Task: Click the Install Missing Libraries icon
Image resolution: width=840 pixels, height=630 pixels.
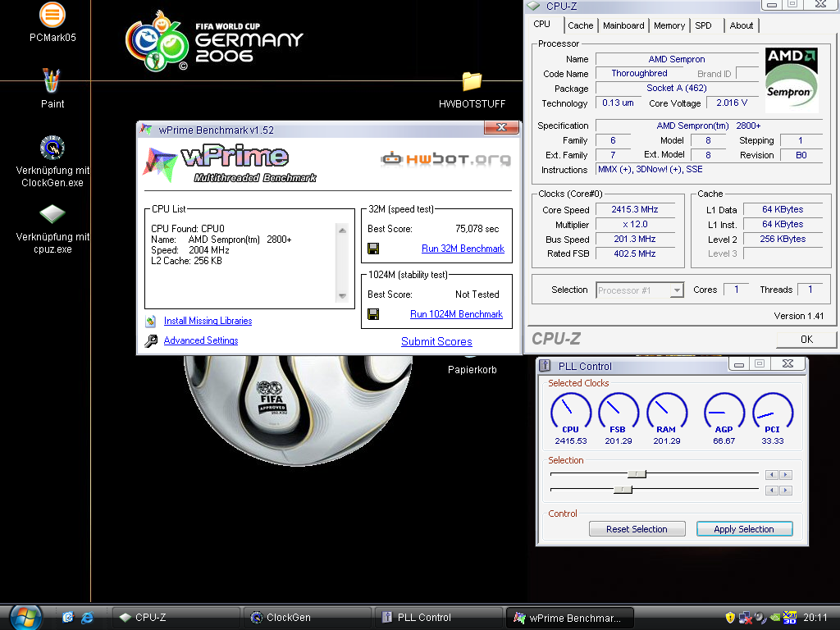Action: point(151,321)
